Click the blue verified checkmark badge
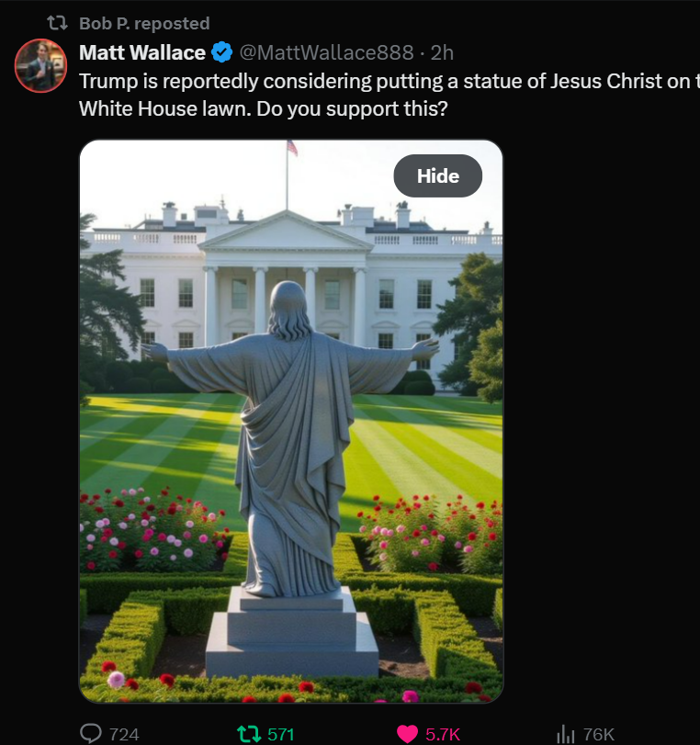Screen dimensions: 700x745 coord(221,52)
